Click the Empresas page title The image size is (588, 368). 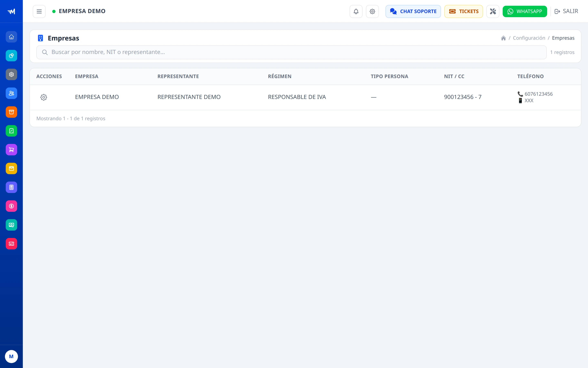(x=63, y=38)
